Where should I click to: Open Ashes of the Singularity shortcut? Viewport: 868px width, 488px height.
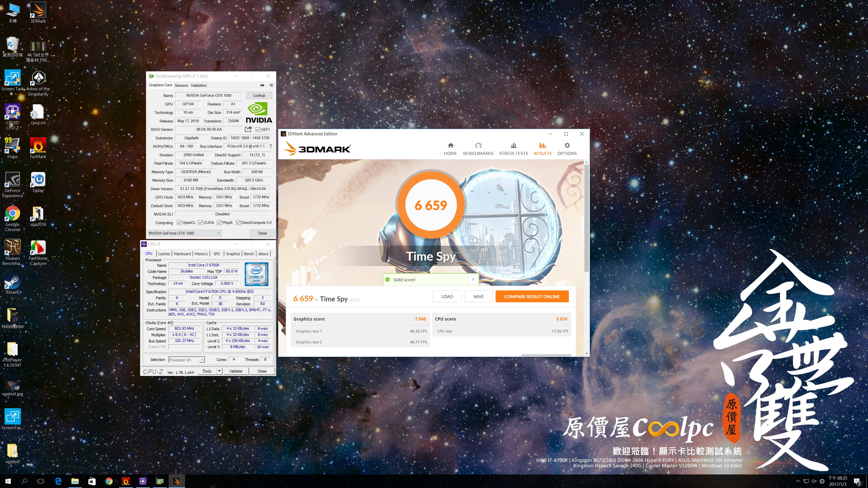38,83
